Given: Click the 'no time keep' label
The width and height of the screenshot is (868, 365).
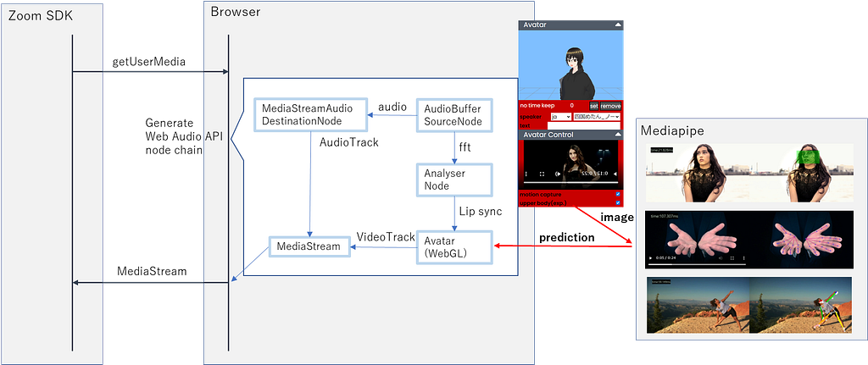Looking at the screenshot, I should point(537,106).
